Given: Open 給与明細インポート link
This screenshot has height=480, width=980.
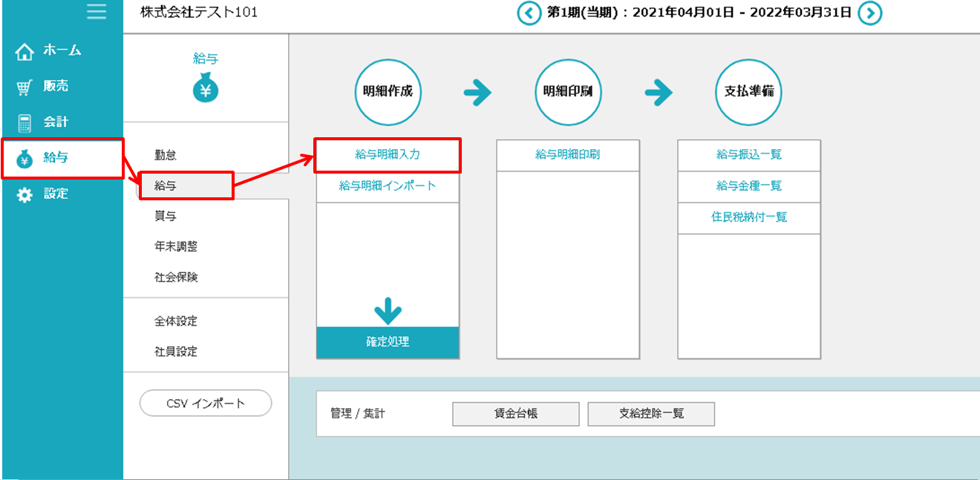Looking at the screenshot, I should pos(388,186).
